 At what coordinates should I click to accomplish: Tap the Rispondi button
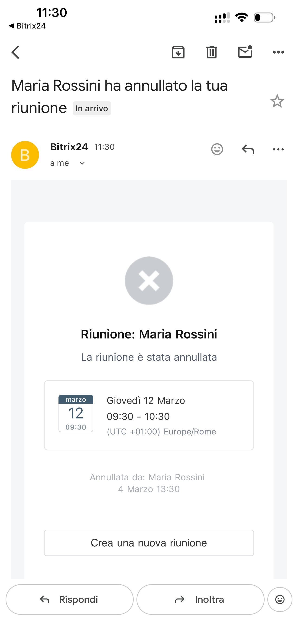[x=70, y=599]
